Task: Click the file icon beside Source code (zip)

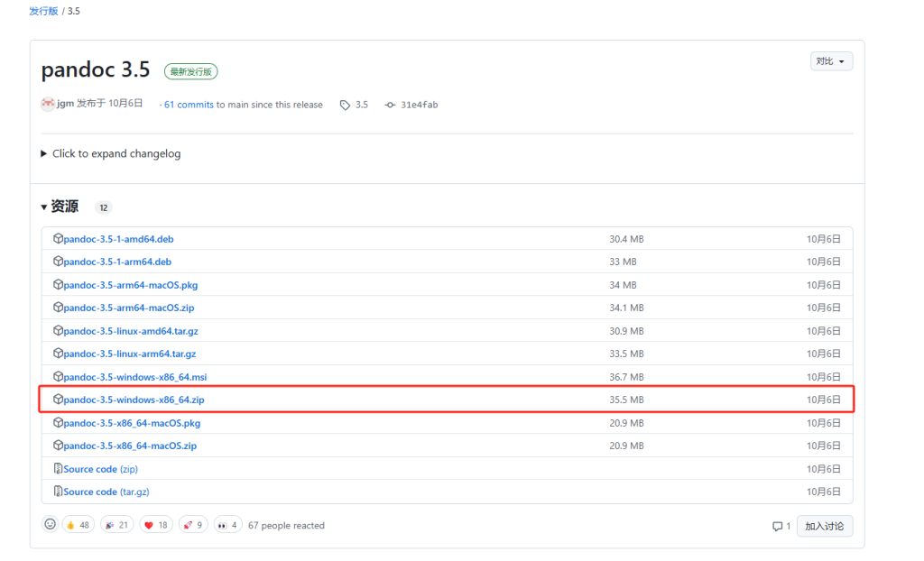Action: [x=58, y=469]
